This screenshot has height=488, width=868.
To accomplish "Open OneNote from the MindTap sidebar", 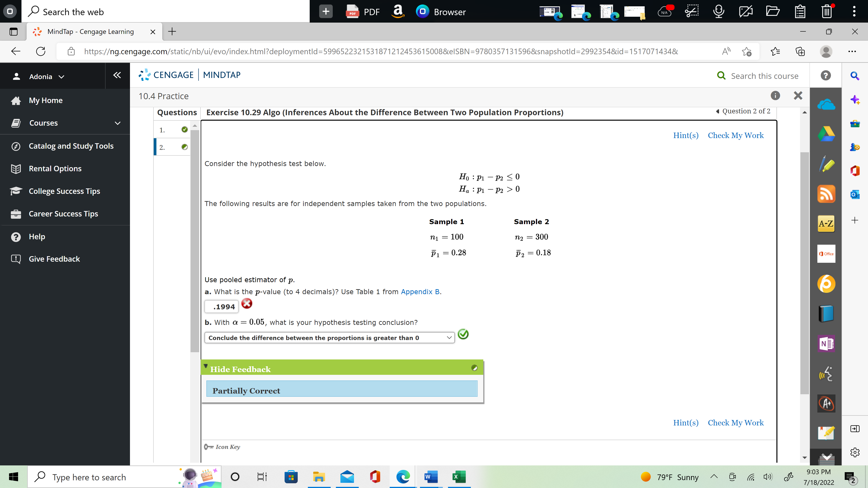I will pyautogui.click(x=826, y=344).
